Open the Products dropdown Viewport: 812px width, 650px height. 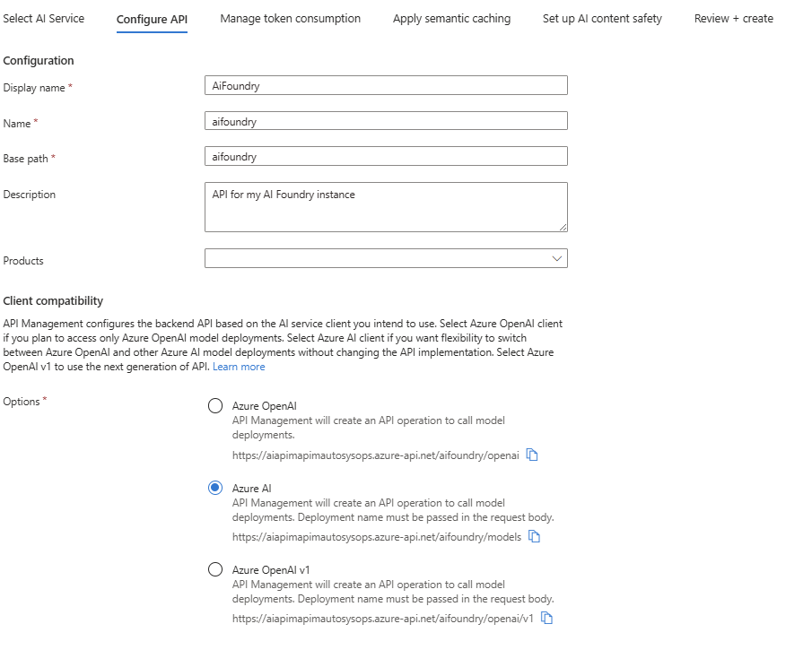click(386, 258)
